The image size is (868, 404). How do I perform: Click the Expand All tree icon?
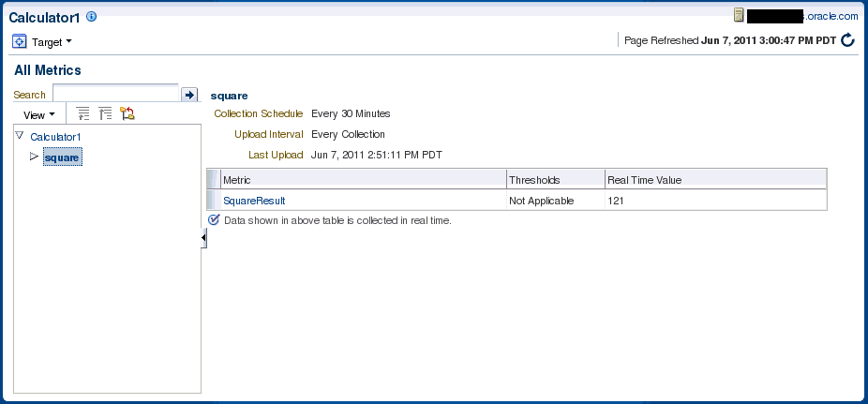point(83,113)
